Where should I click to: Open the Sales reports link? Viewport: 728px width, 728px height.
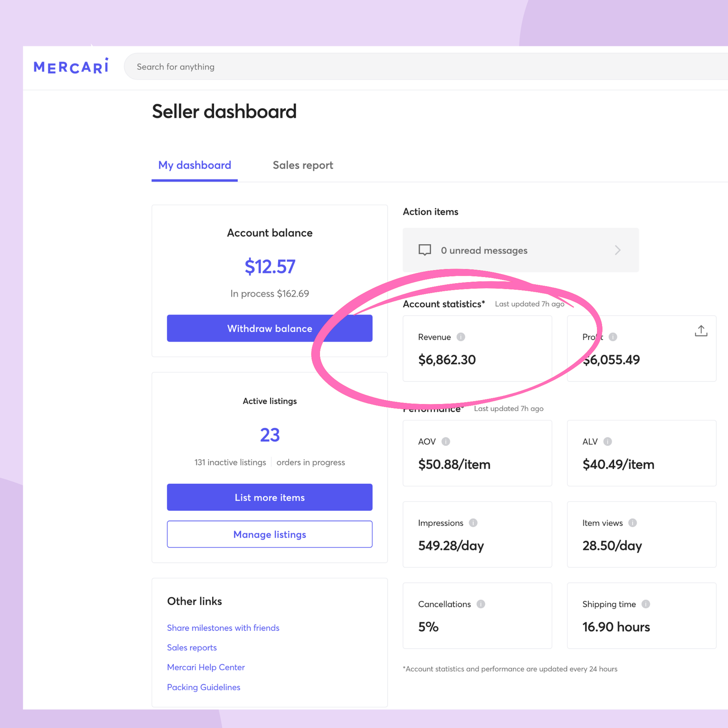(x=192, y=647)
